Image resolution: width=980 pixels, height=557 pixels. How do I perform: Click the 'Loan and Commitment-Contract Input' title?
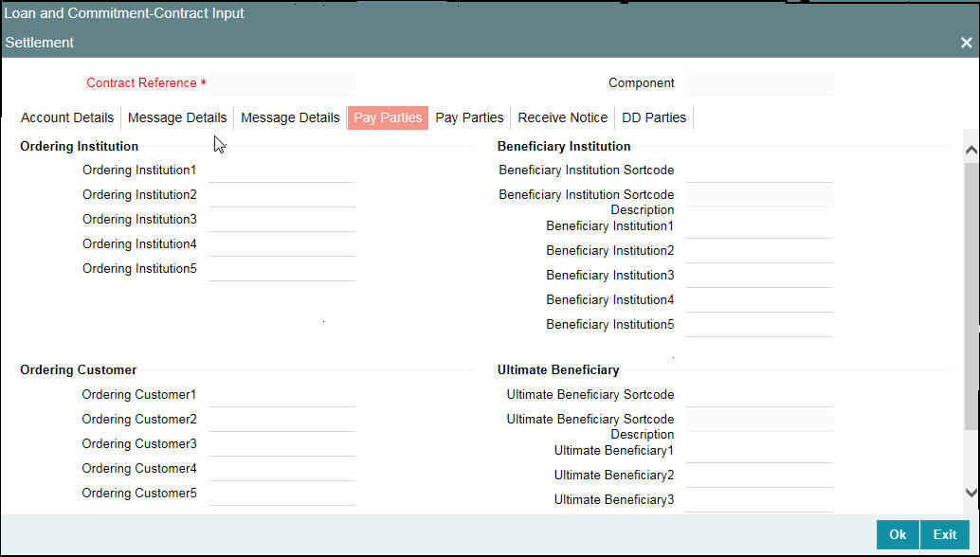tap(124, 13)
